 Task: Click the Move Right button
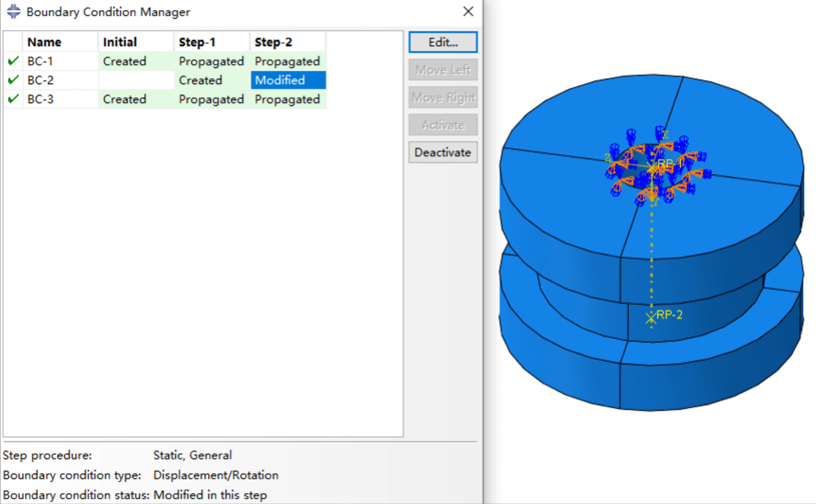pos(443,97)
